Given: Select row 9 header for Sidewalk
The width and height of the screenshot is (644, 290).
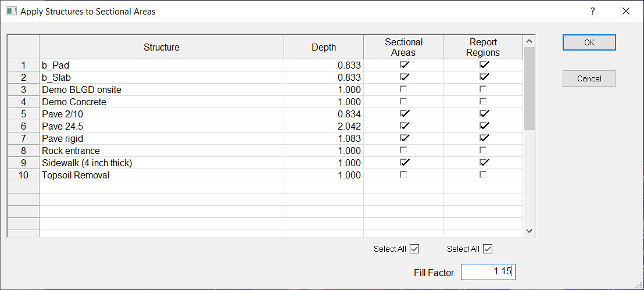Looking at the screenshot, I should (x=23, y=163).
